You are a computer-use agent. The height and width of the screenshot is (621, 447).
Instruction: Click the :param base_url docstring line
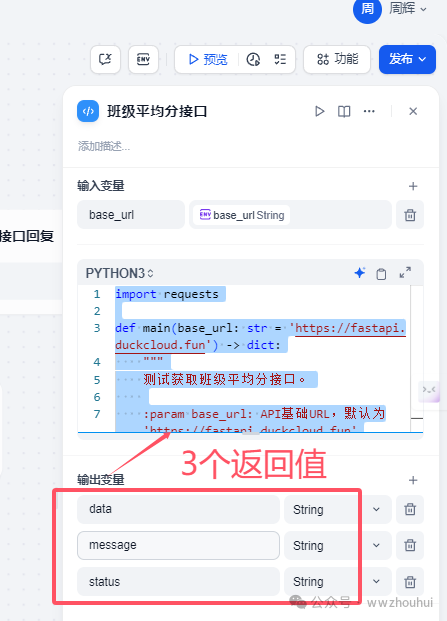[264, 414]
